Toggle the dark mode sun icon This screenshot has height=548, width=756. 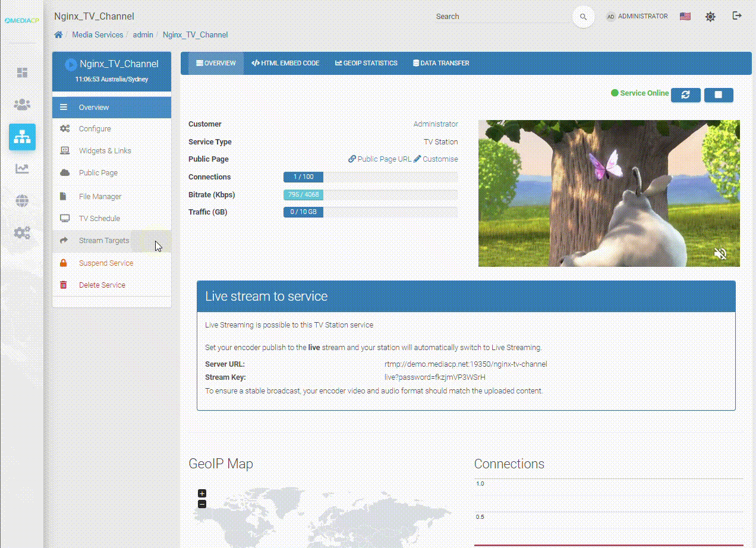pos(710,17)
